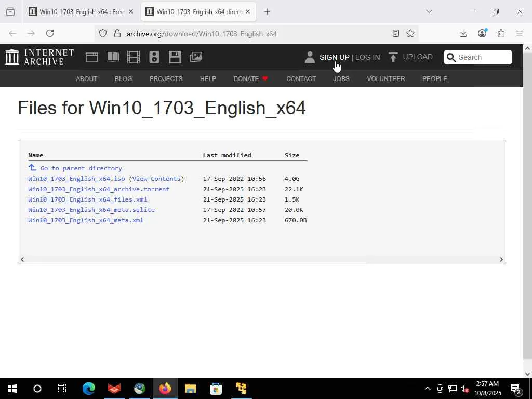
Task: Click the LOG IN link
Action: [367, 57]
